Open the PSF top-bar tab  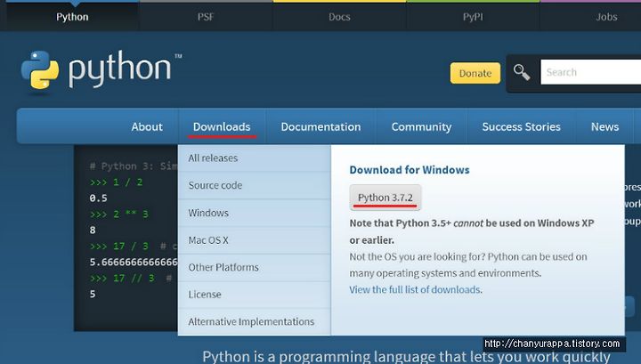[x=206, y=17]
